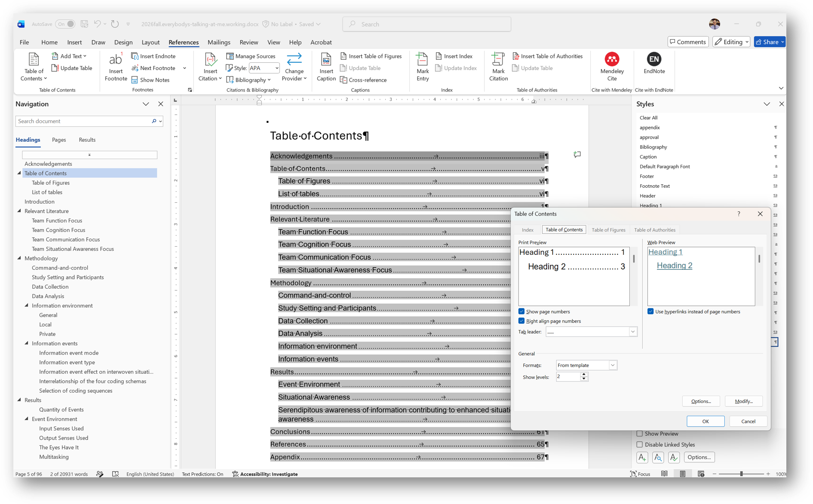Viewport: 813px width, 504px height.
Task: Uncheck Right align page numbers
Action: 522,321
